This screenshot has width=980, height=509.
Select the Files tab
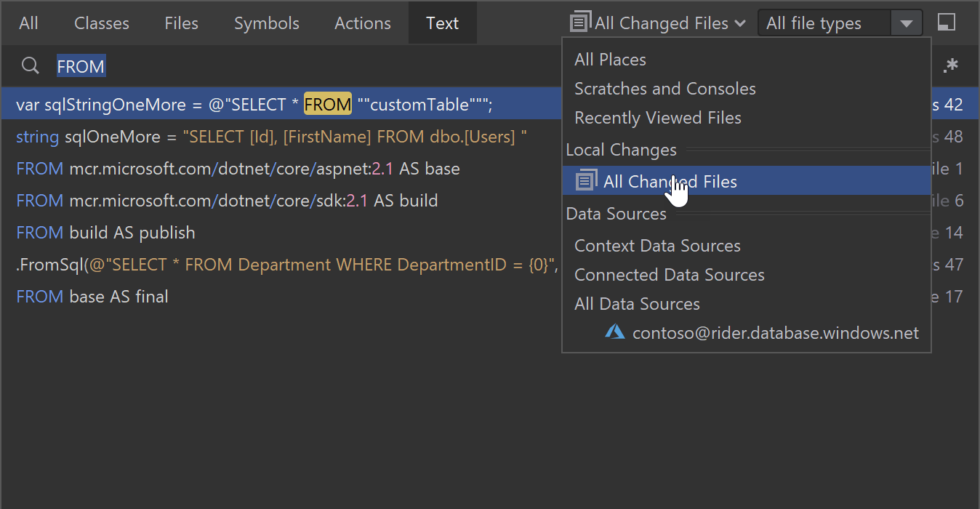[182, 23]
